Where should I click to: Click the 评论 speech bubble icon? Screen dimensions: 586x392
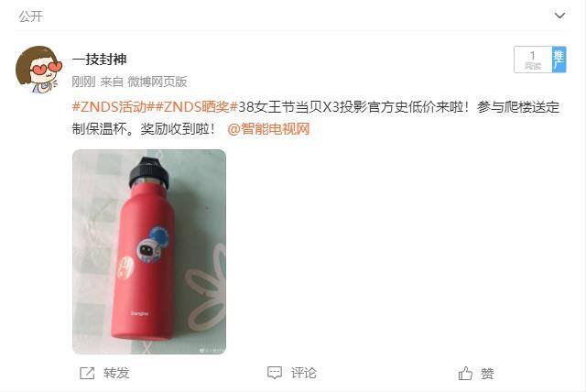click(275, 373)
